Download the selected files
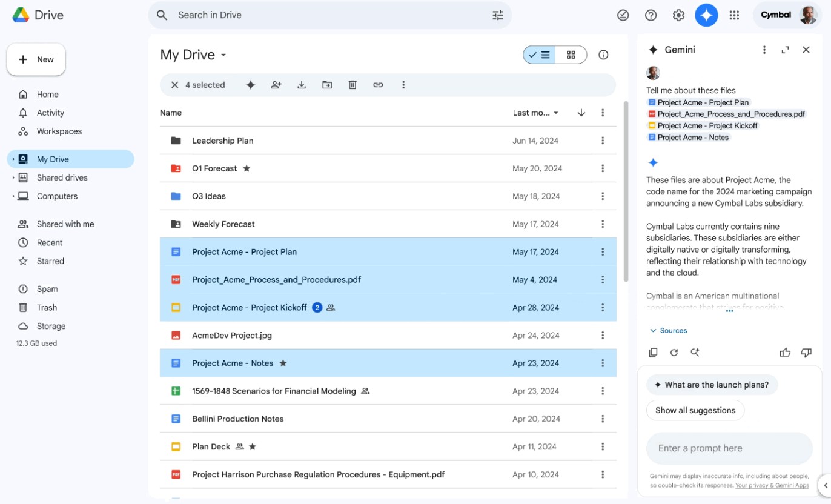The height and width of the screenshot is (504, 831). click(302, 85)
